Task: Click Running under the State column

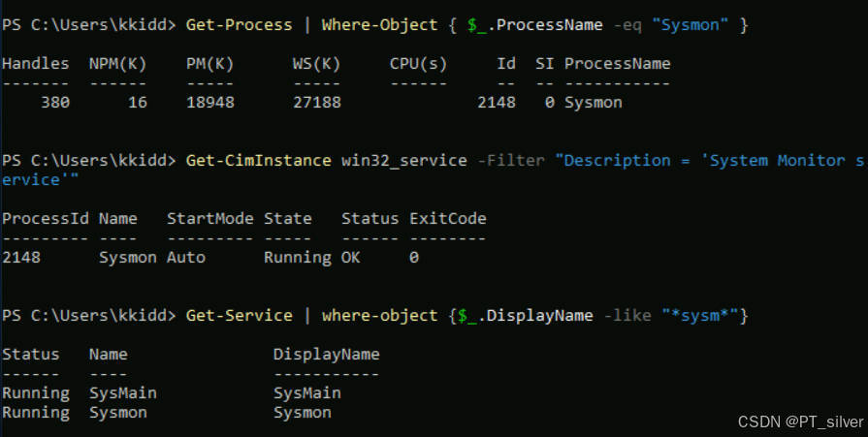Action: tap(298, 258)
